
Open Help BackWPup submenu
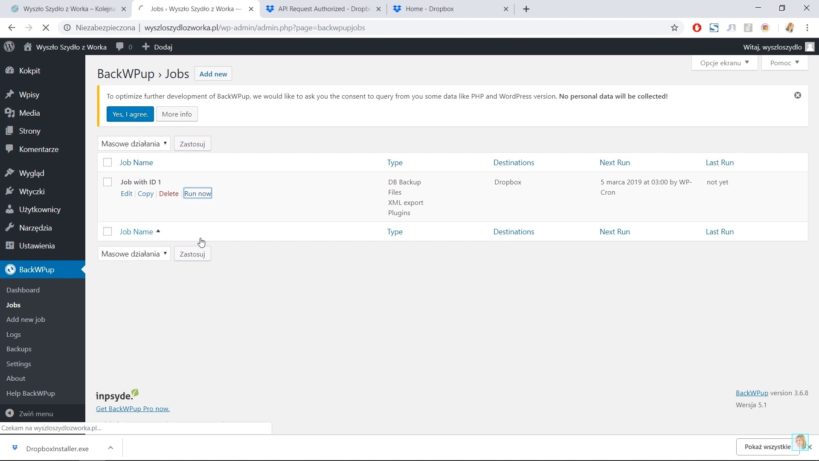coord(30,393)
